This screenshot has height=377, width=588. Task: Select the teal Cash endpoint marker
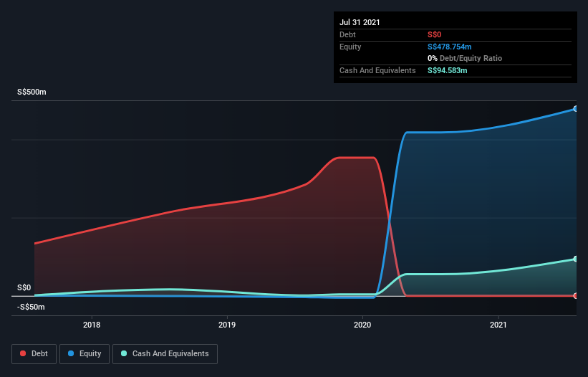pos(575,259)
